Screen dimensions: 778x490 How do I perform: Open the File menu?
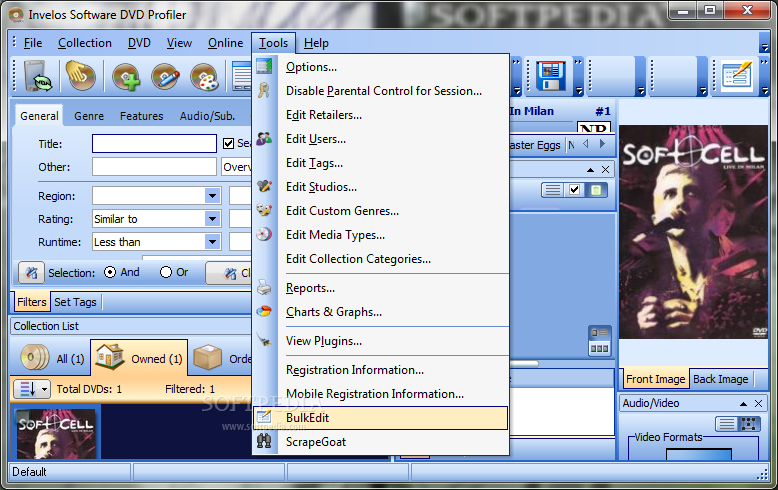tap(33, 43)
